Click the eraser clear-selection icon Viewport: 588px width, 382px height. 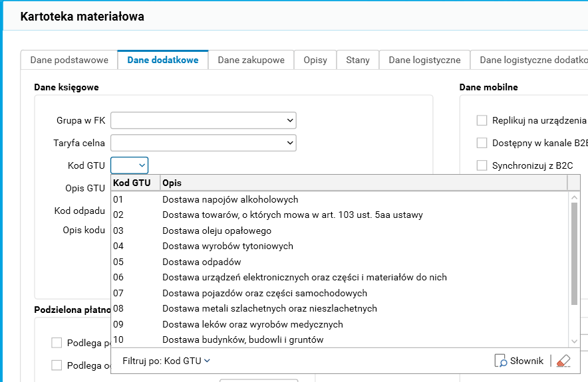point(563,361)
